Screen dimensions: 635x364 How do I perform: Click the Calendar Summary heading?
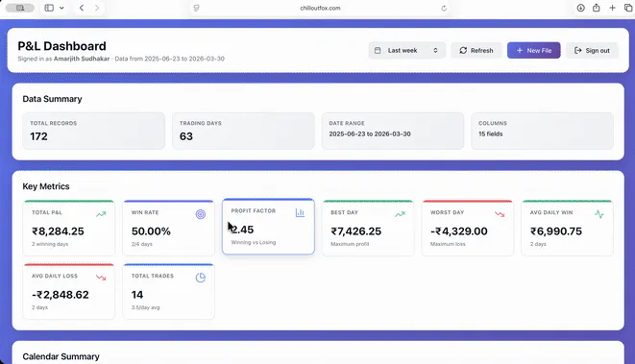pos(61,356)
